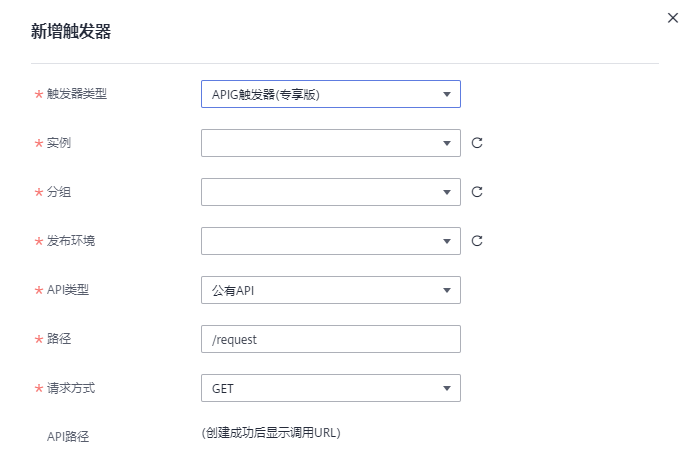This screenshot has width=689, height=474.
Task: Refresh the 发布环境 list
Action: pos(477,241)
